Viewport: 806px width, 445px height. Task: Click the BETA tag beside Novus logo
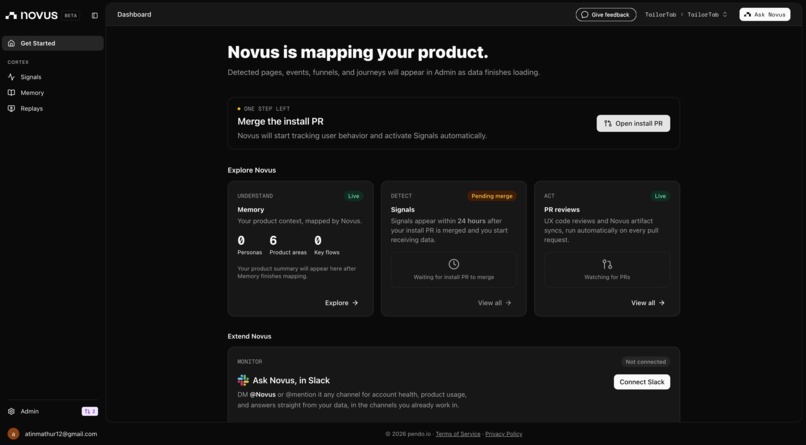(x=70, y=15)
